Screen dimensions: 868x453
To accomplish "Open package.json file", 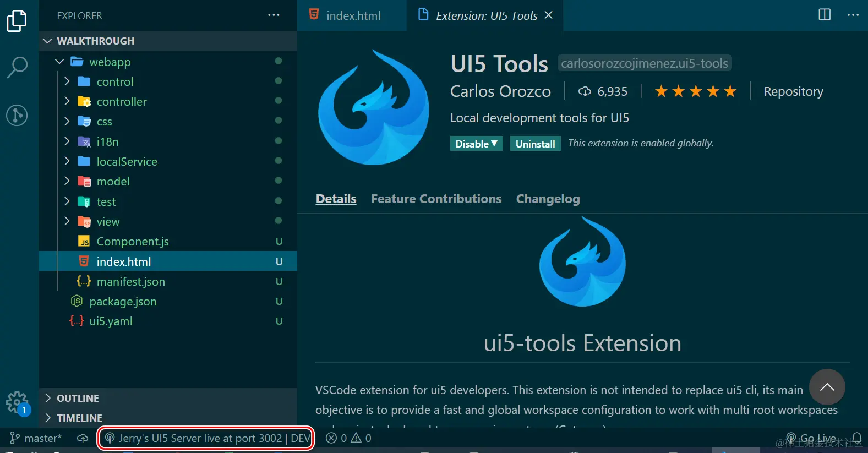I will pos(168,301).
